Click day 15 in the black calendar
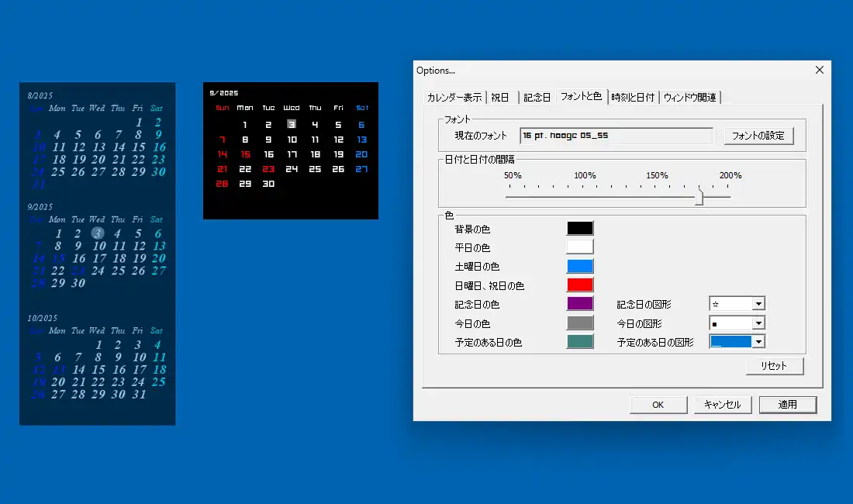This screenshot has width=853, height=504. [x=245, y=154]
